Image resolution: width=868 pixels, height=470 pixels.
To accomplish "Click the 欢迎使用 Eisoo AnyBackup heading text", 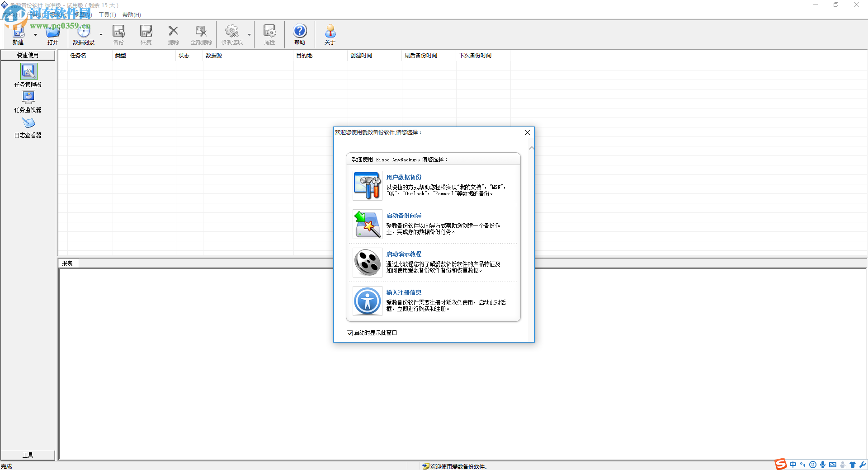I will click(x=399, y=160).
